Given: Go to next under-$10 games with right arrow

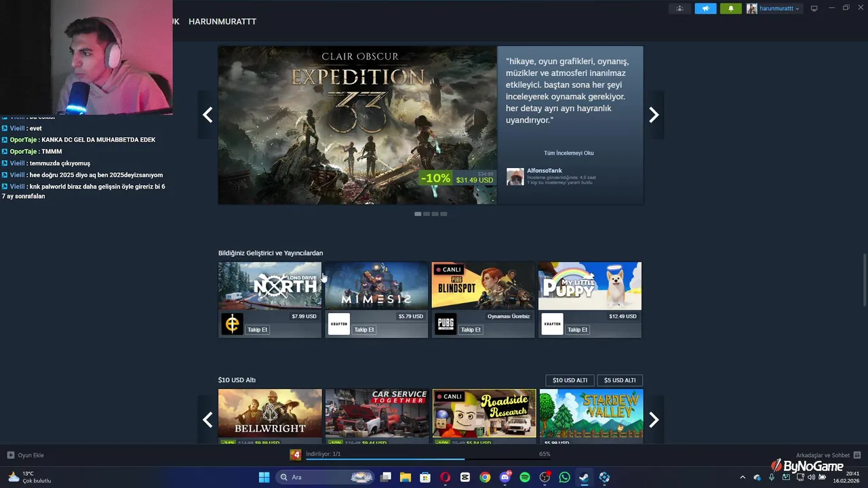Looking at the screenshot, I should click(654, 420).
